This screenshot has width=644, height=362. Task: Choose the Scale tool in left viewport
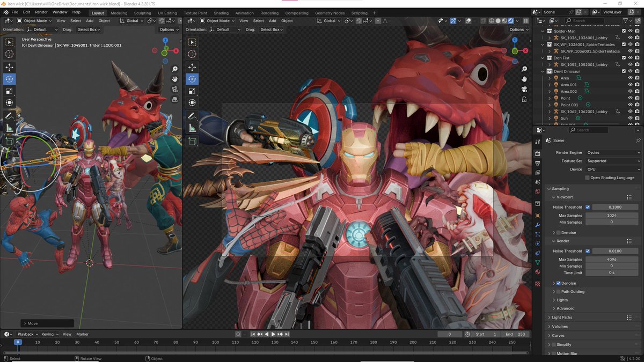(x=9, y=91)
